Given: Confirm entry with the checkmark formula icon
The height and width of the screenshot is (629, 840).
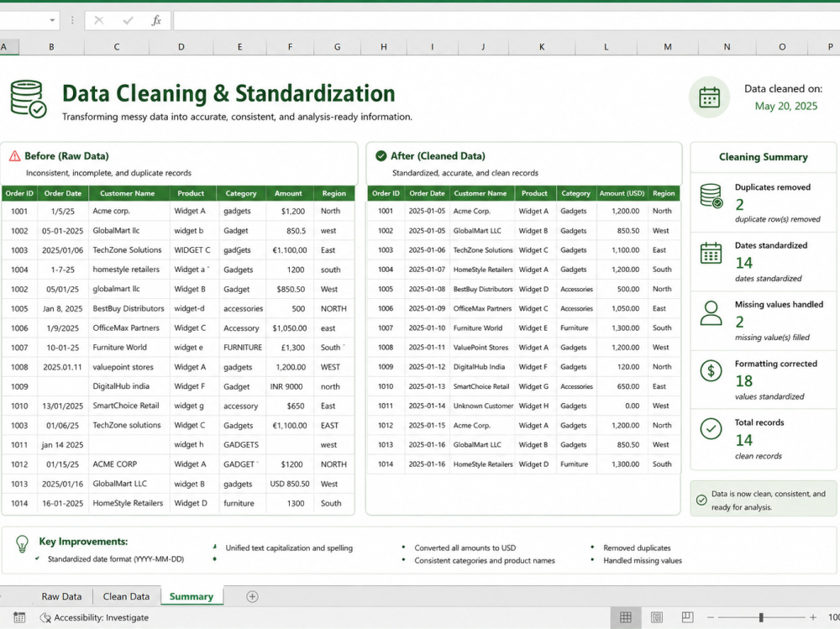Looking at the screenshot, I should 128,20.
